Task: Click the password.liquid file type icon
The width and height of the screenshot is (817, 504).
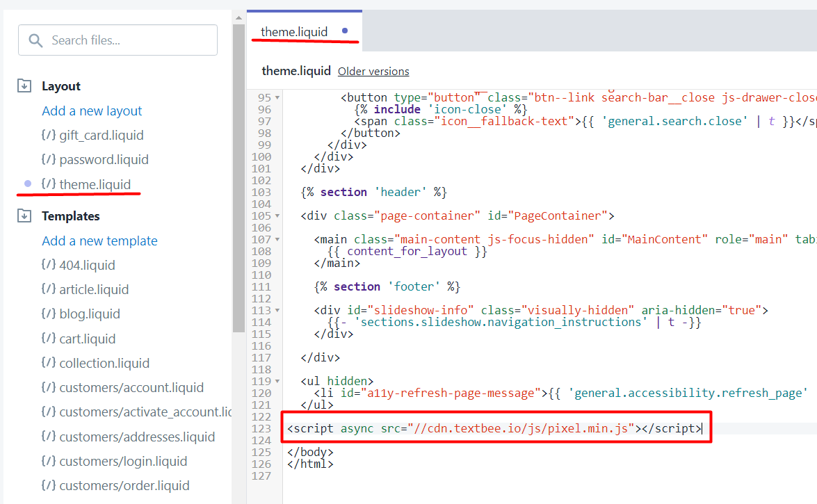Action: (49, 159)
